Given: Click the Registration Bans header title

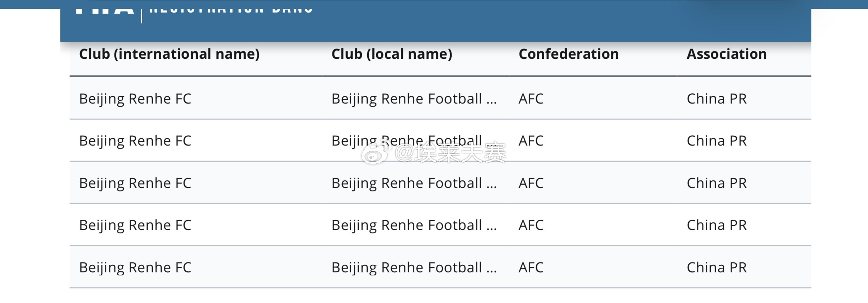Looking at the screenshot, I should (231, 10).
